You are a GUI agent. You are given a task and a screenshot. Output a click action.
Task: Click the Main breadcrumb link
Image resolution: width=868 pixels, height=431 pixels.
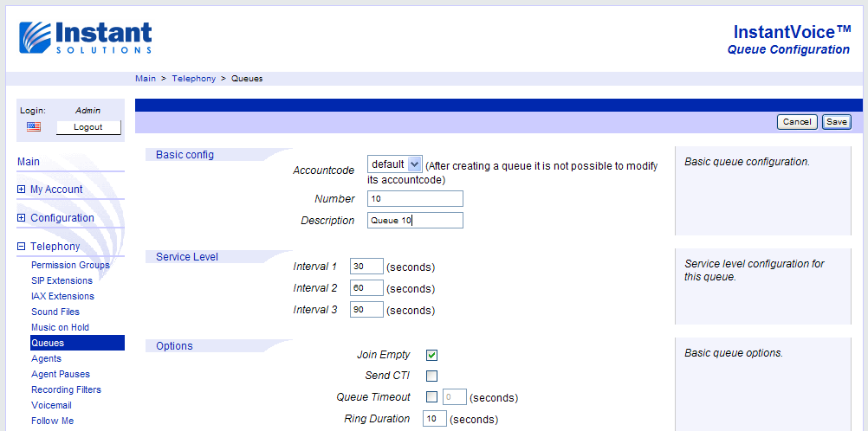[x=146, y=79]
